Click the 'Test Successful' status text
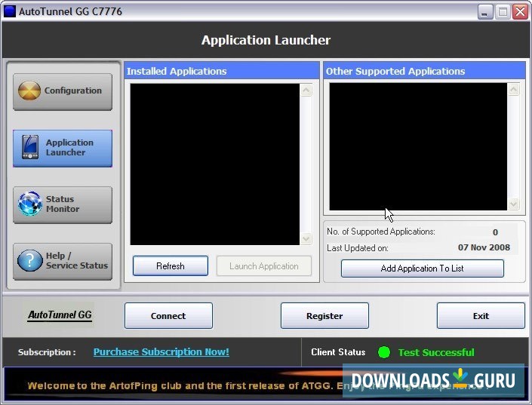Viewport: 532px width, 405px height. (x=436, y=352)
